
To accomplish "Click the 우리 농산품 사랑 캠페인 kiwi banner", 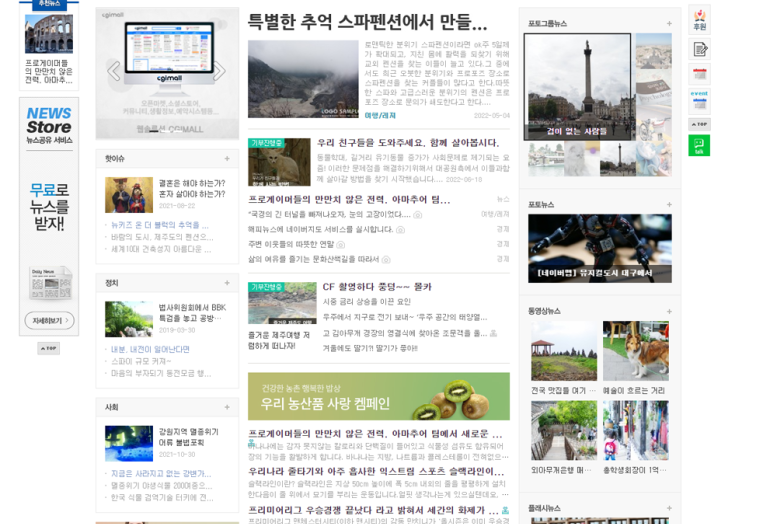I will [378, 397].
